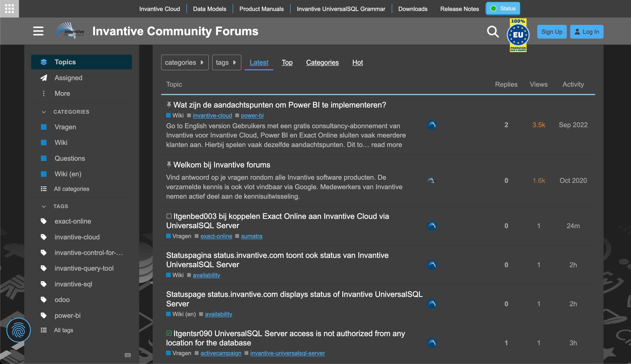Image resolution: width=631 pixels, height=364 pixels.
Task: Select the blue Wiki (en) category swatch
Action: pyautogui.click(x=44, y=174)
